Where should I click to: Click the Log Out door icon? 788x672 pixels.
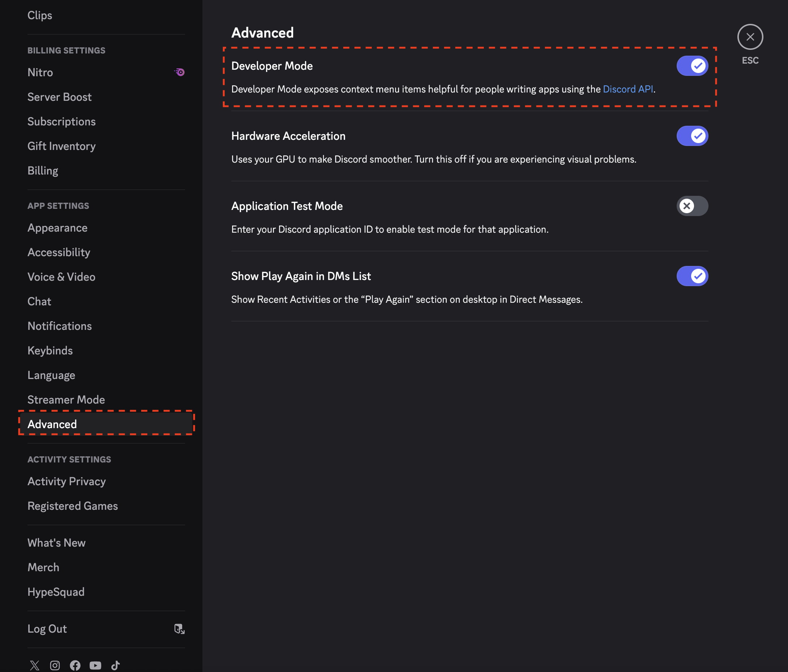[179, 629]
